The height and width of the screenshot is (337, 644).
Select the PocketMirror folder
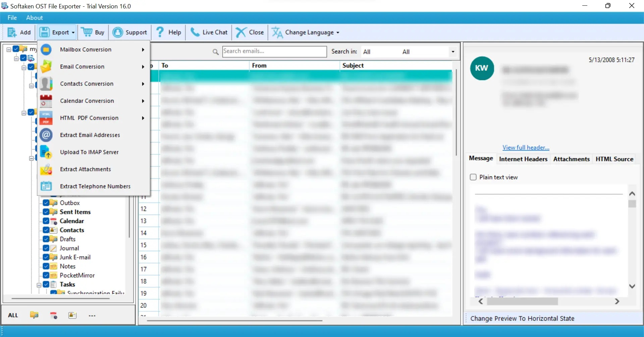[77, 275]
